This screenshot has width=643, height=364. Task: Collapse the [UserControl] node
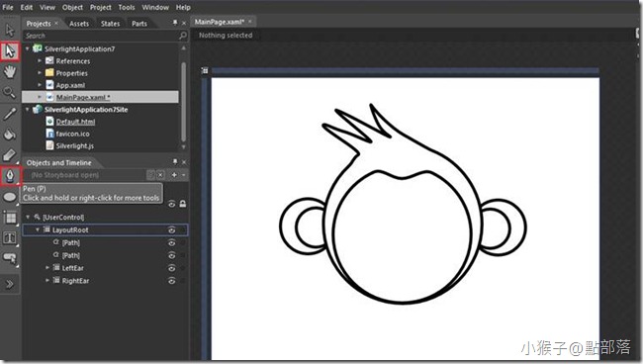tap(28, 217)
